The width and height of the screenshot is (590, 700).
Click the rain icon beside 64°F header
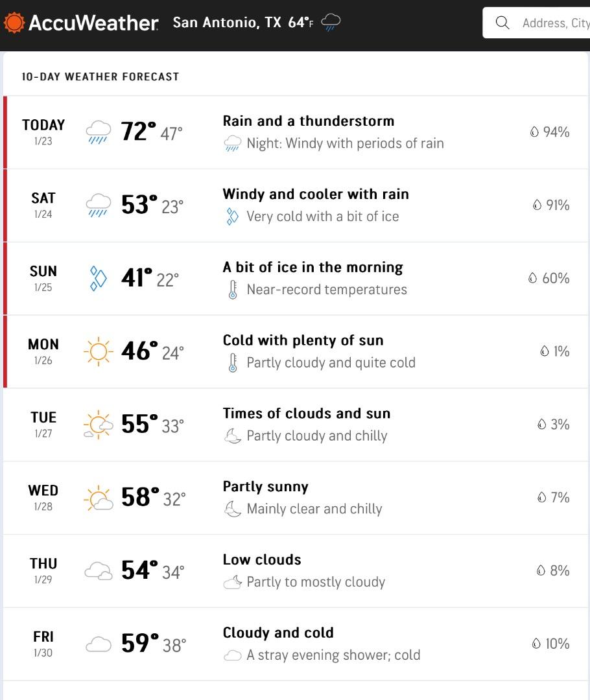pos(331,22)
